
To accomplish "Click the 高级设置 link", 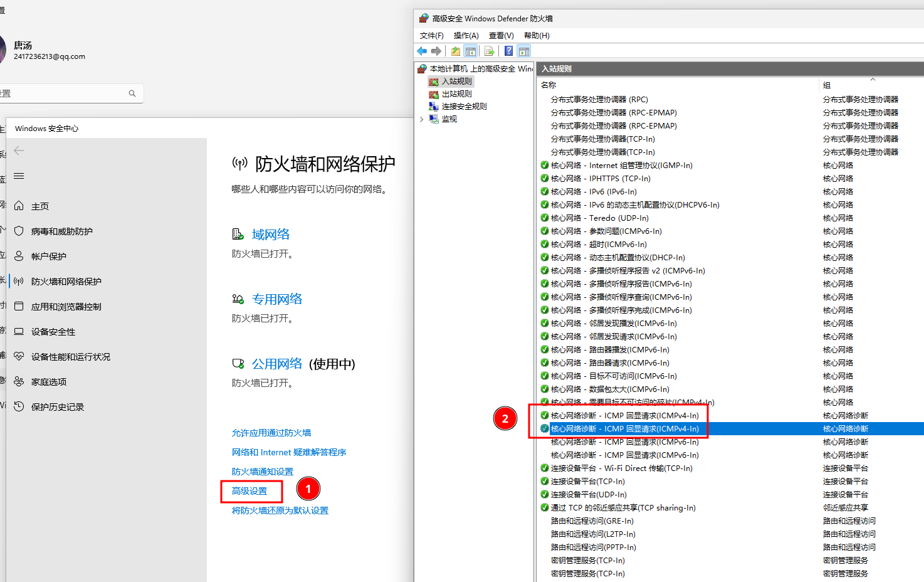I will coord(249,491).
